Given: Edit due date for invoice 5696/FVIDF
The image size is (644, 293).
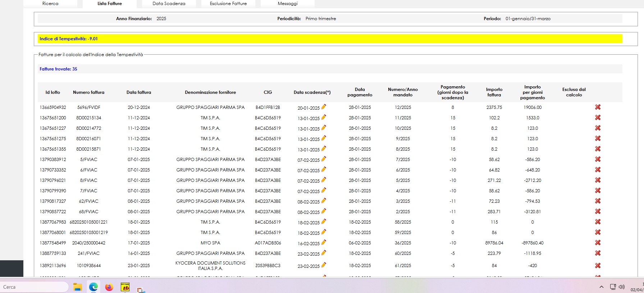Looking at the screenshot, I should coord(324,107).
